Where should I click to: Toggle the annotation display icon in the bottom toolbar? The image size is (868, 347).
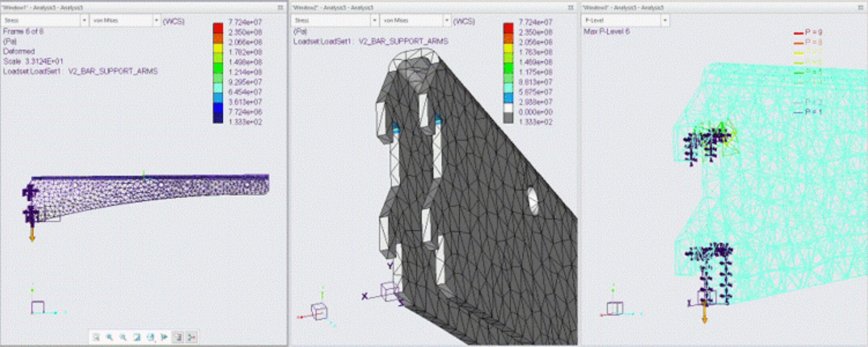point(177,337)
